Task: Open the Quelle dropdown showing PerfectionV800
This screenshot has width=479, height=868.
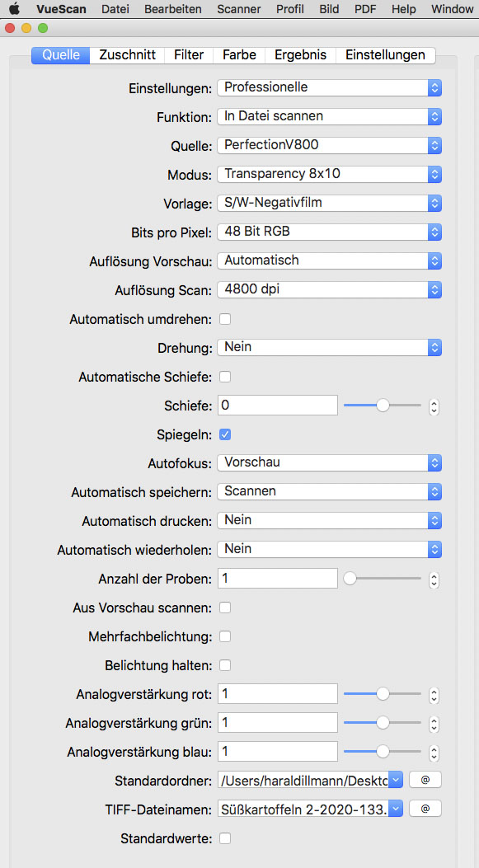Action: 330,145
